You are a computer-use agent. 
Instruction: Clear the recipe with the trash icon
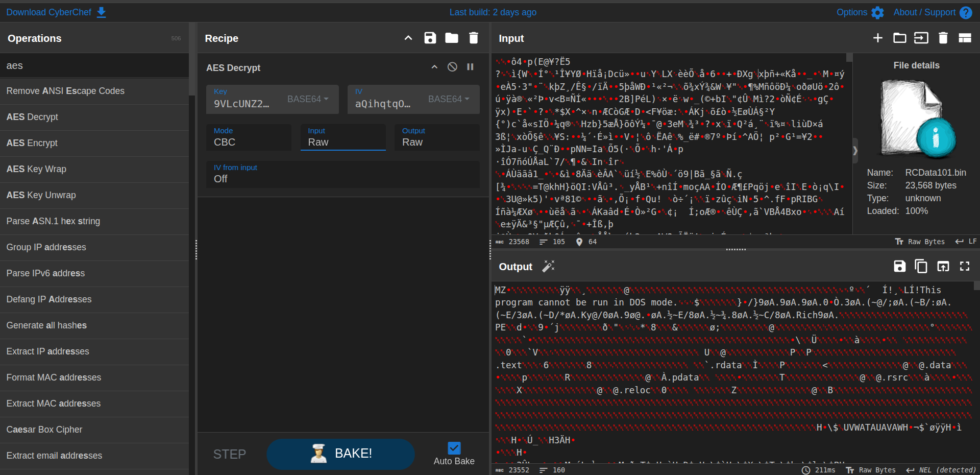(x=474, y=38)
